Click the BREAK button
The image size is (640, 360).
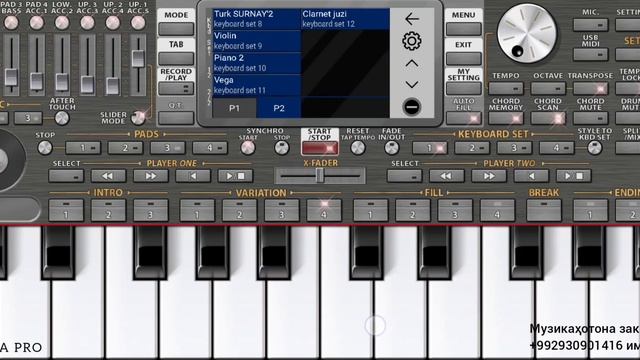(x=544, y=210)
